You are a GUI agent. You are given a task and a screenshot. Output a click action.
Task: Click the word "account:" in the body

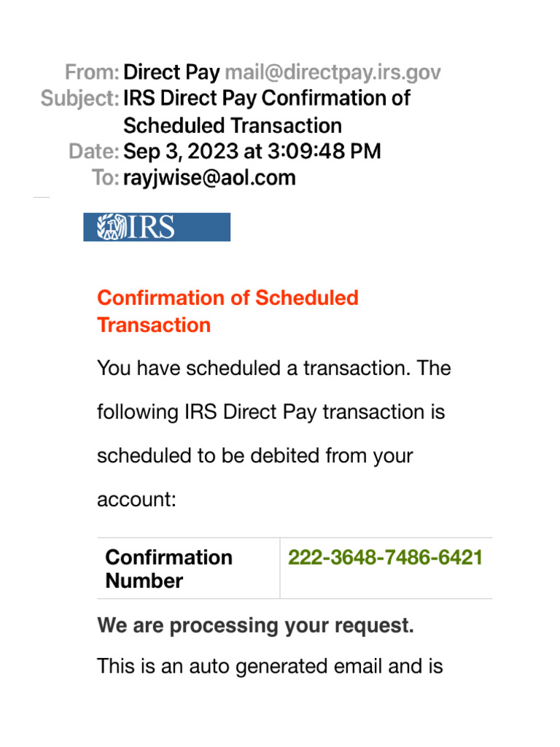[137, 500]
